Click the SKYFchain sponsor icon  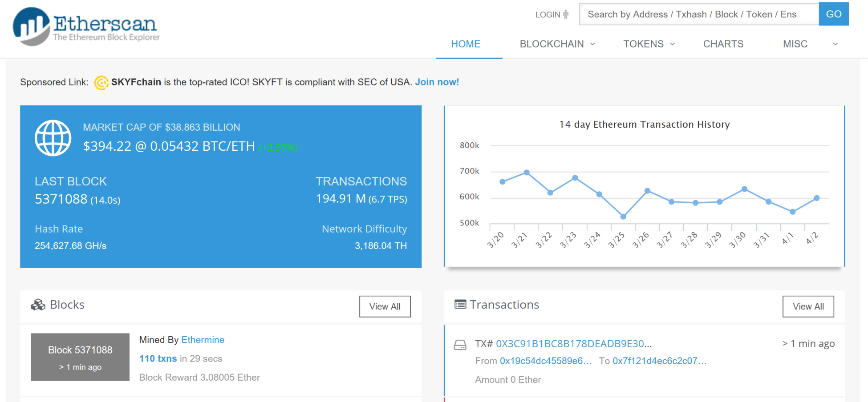point(101,83)
